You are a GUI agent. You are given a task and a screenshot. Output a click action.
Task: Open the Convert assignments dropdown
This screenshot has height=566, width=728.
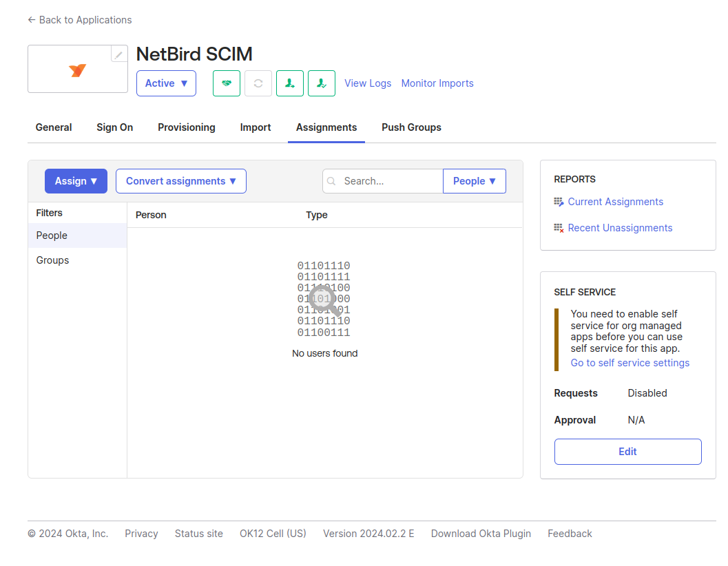(x=181, y=181)
